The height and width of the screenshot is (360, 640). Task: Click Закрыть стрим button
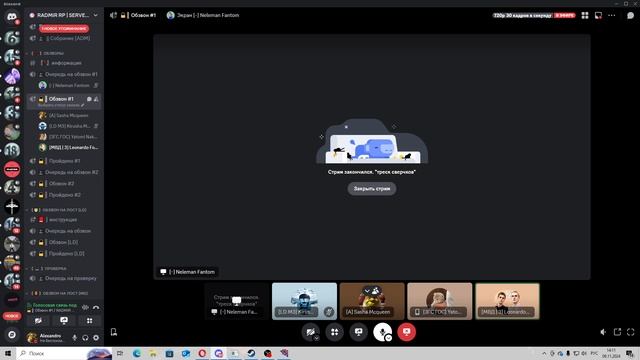pyautogui.click(x=372, y=189)
